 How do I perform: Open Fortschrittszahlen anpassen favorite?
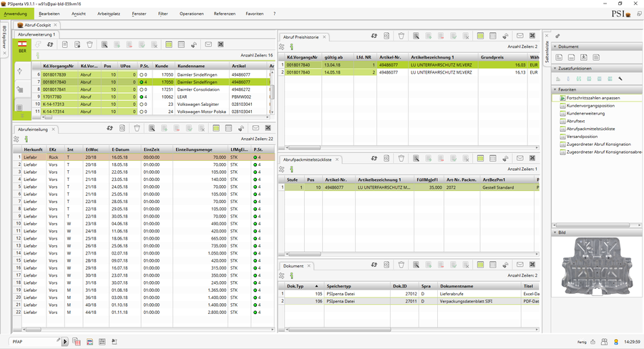point(593,98)
